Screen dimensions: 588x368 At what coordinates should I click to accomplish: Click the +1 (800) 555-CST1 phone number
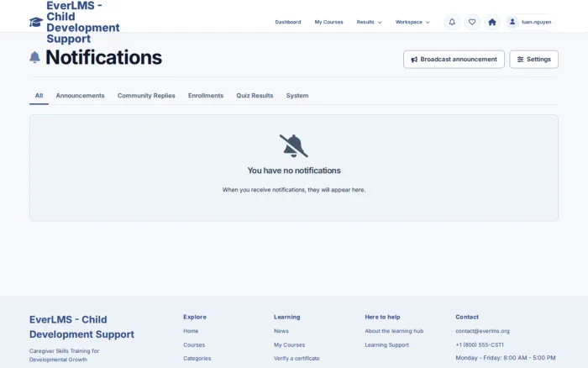click(480, 344)
